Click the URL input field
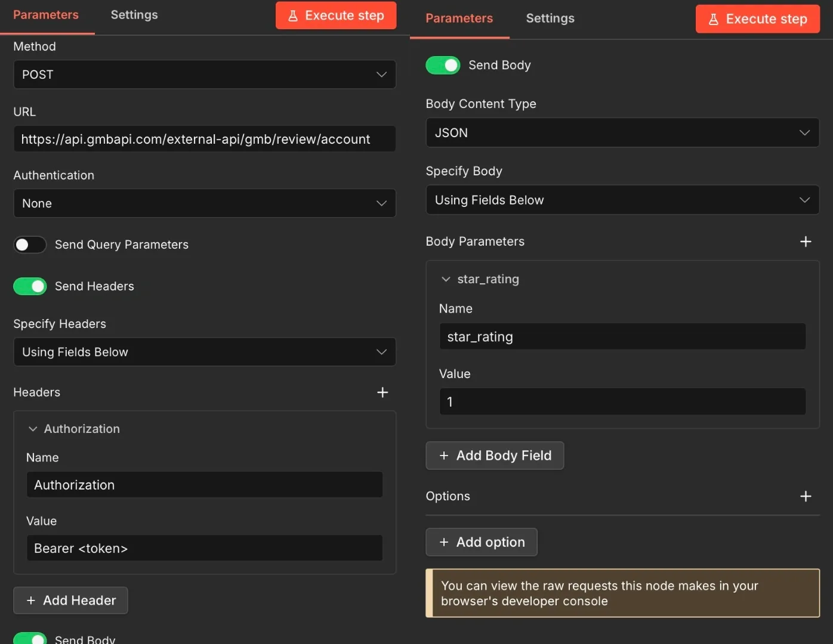This screenshot has height=644, width=833. pyautogui.click(x=205, y=139)
